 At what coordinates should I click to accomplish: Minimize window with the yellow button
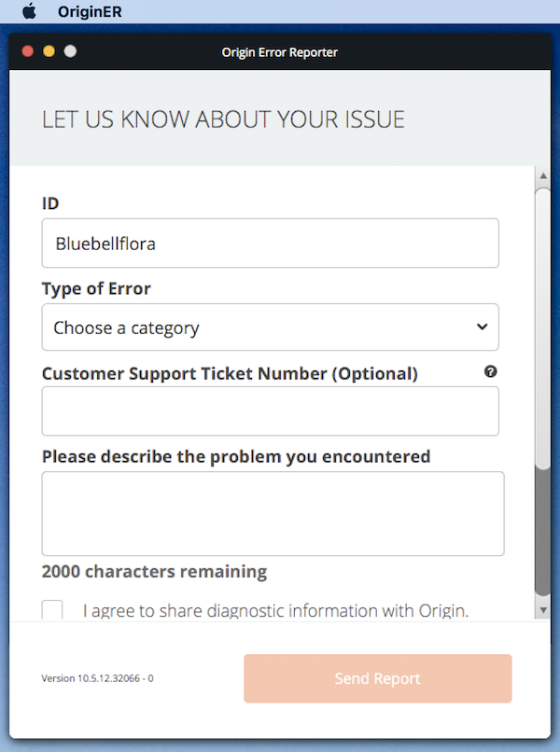click(49, 51)
